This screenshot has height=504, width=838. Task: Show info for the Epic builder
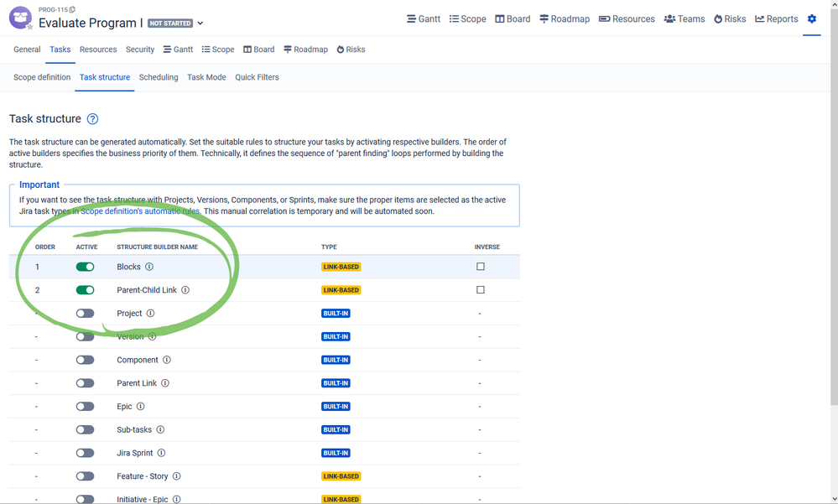click(x=141, y=406)
